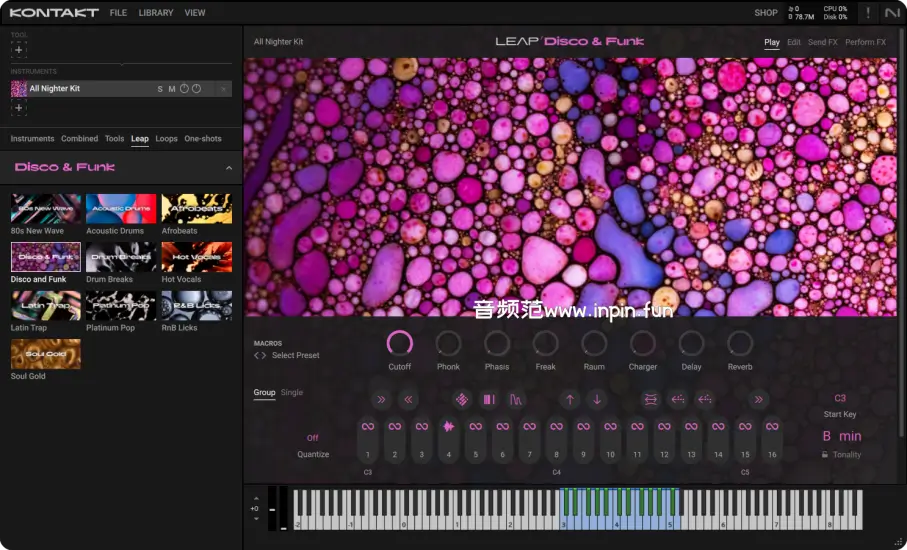Adjust the Cutoff macro knob
907x550 pixels.
(400, 344)
